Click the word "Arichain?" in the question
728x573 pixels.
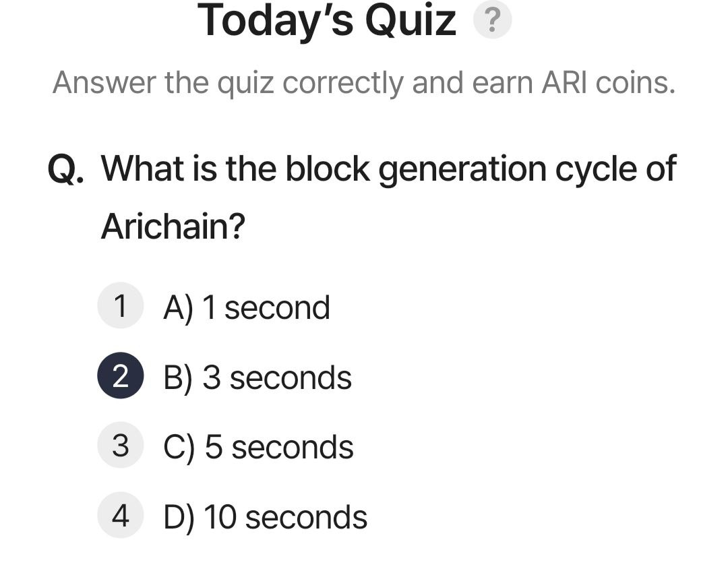173,226
